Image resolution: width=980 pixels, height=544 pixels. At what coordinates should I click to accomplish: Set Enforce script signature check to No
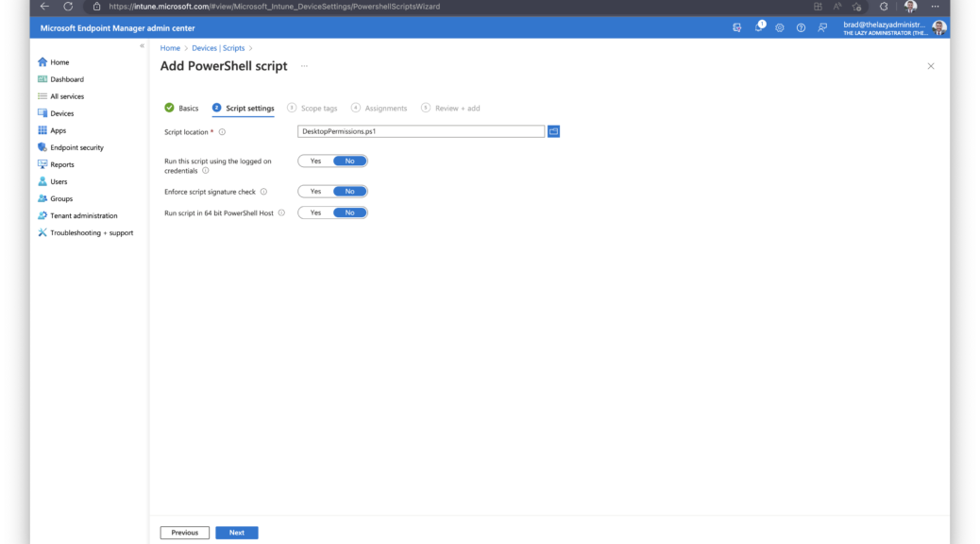click(x=350, y=192)
